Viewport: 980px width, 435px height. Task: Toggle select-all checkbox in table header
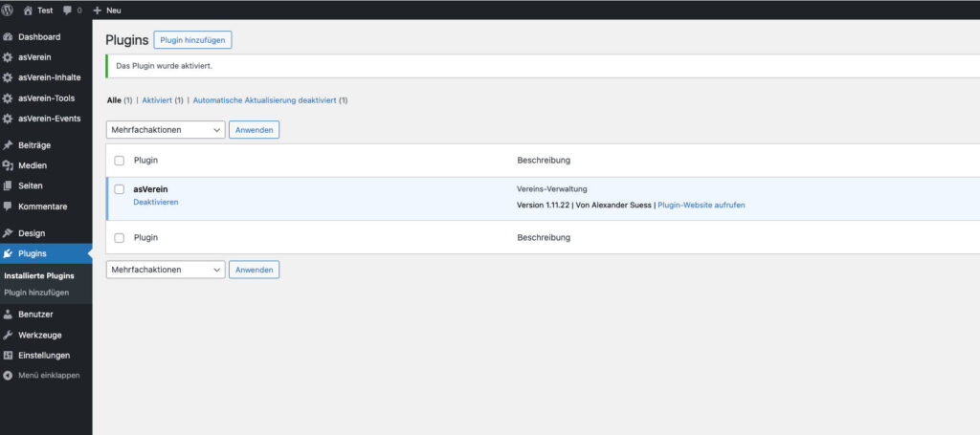pos(120,161)
